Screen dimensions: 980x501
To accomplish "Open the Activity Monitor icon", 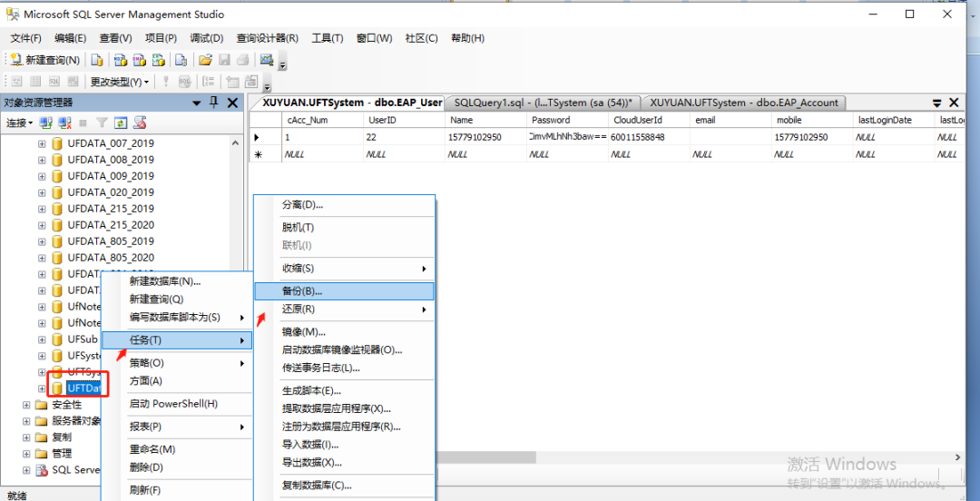I will pos(267,60).
